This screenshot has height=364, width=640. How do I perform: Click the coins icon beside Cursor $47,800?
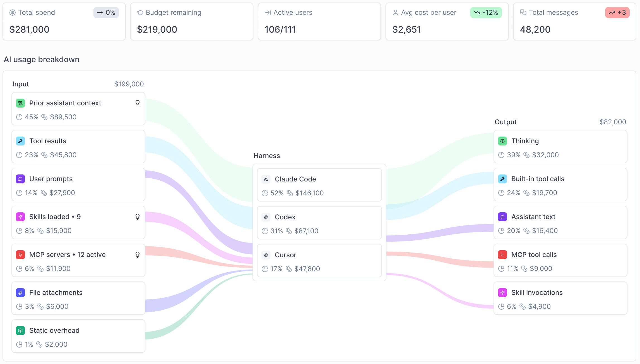click(x=289, y=269)
